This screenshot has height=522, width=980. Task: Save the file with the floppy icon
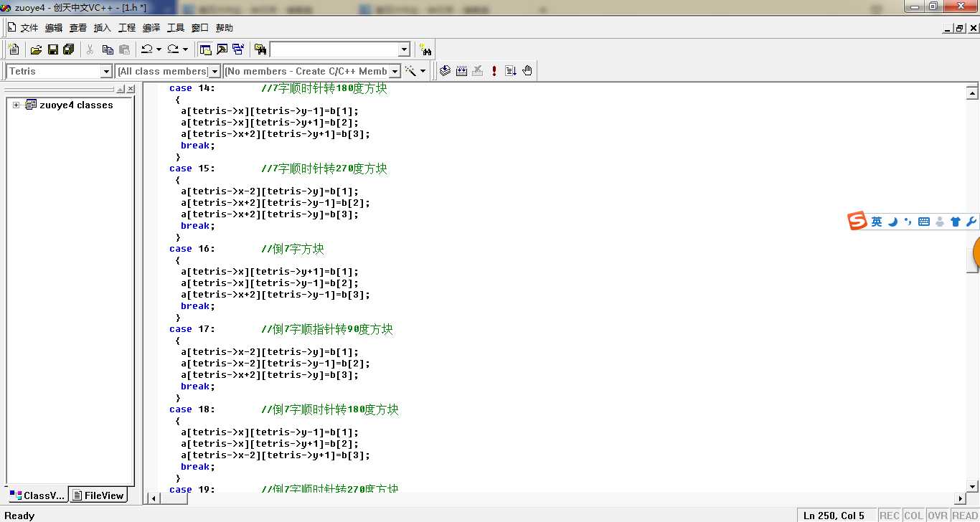52,49
